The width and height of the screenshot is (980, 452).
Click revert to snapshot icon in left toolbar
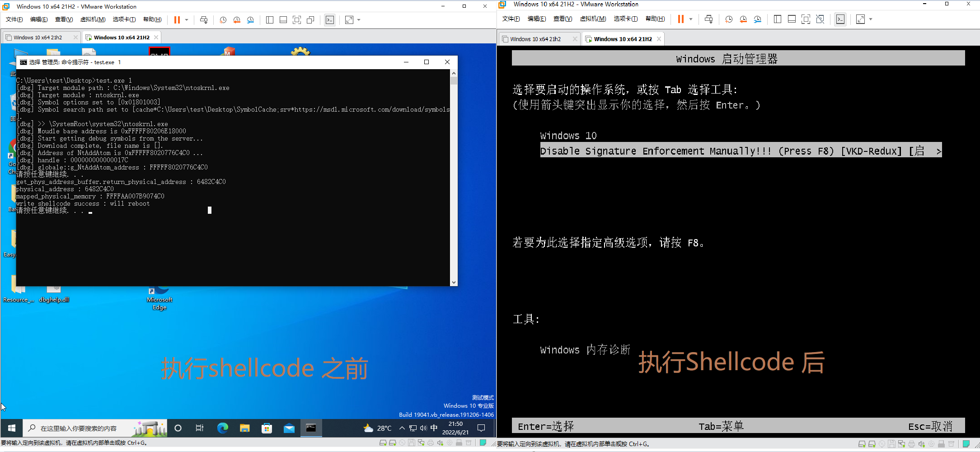237,20
